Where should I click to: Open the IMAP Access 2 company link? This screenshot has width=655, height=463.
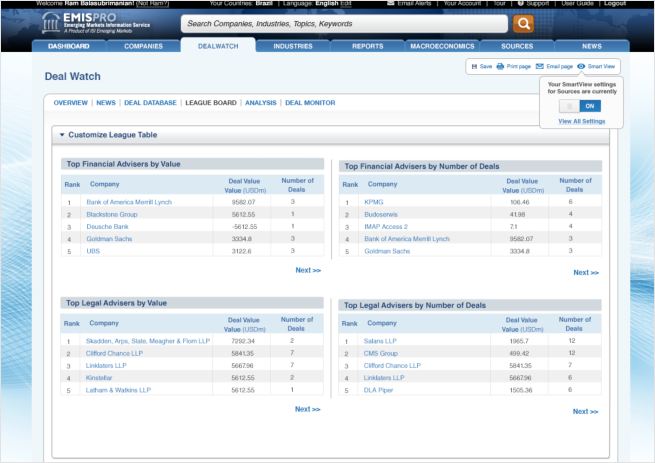[386, 226]
